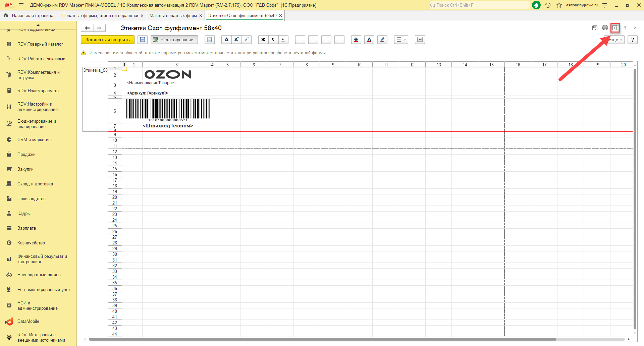Screen dimensions: 644x346
Task: Set border line color pencil
Action: tap(382, 40)
